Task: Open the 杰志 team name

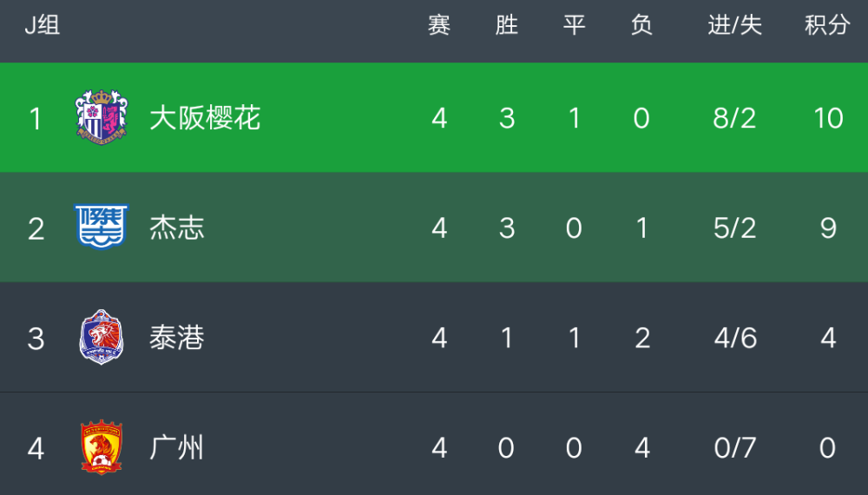Action: click(177, 228)
